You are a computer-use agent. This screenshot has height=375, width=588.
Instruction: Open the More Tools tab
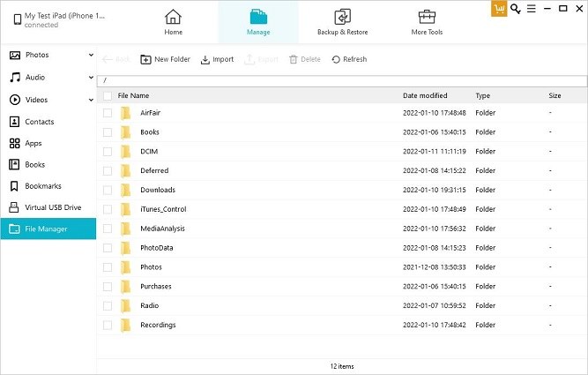point(427,22)
